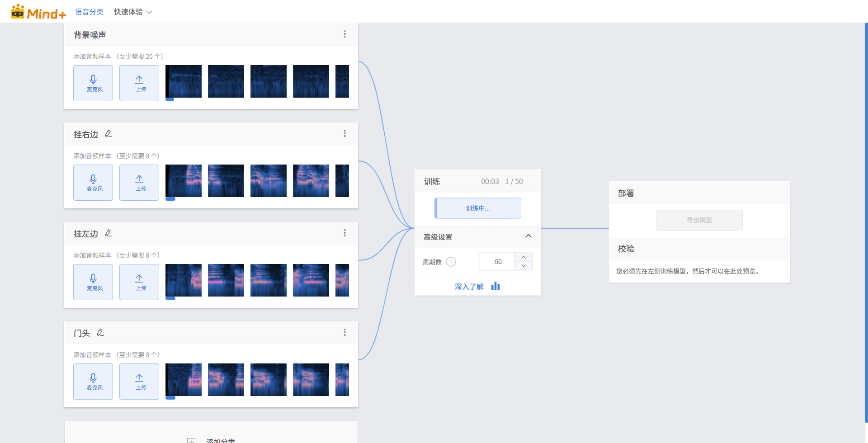Click the sample scrollbar in 挂右边
Screen dimensions: 868x443
point(170,199)
